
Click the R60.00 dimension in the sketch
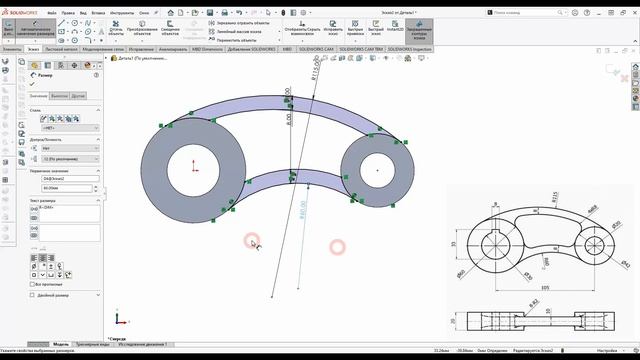(302, 210)
